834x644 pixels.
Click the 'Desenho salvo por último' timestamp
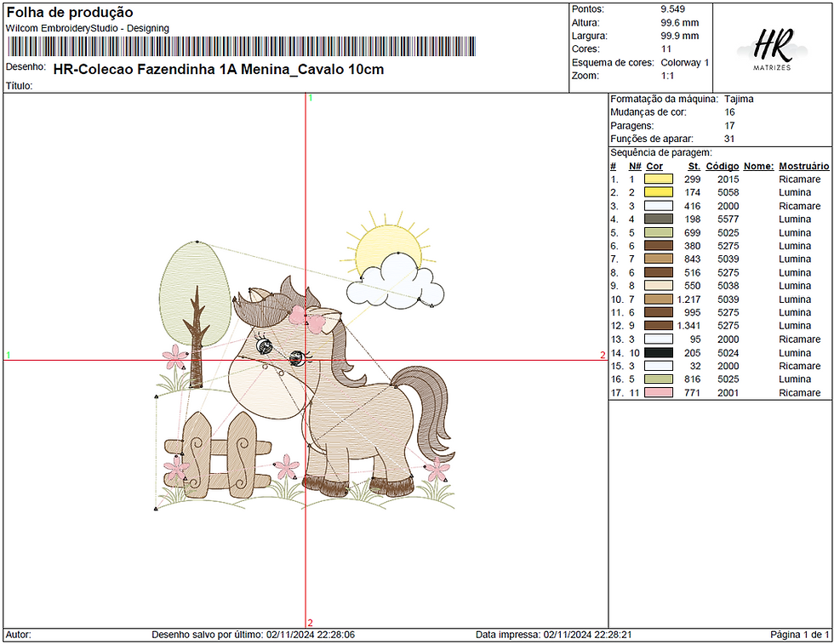pyautogui.click(x=254, y=635)
